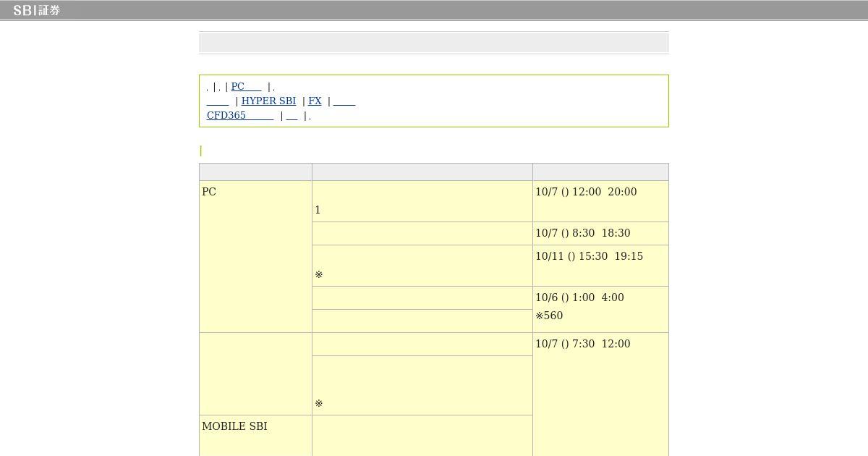This screenshot has width=868, height=456.
Task: Follow the FX link
Action: [x=315, y=101]
